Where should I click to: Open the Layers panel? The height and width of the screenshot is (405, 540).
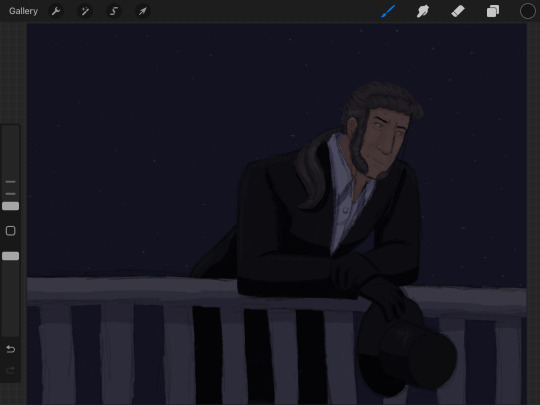point(493,11)
